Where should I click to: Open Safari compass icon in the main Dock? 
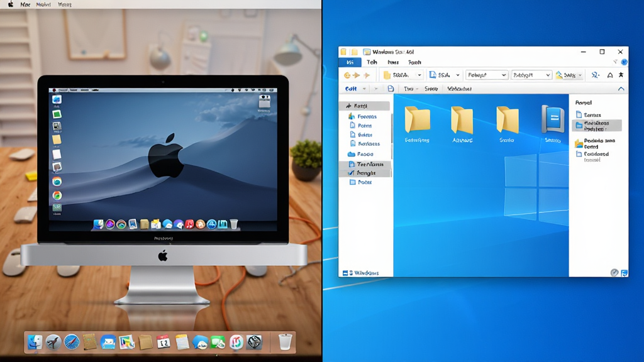tap(72, 343)
